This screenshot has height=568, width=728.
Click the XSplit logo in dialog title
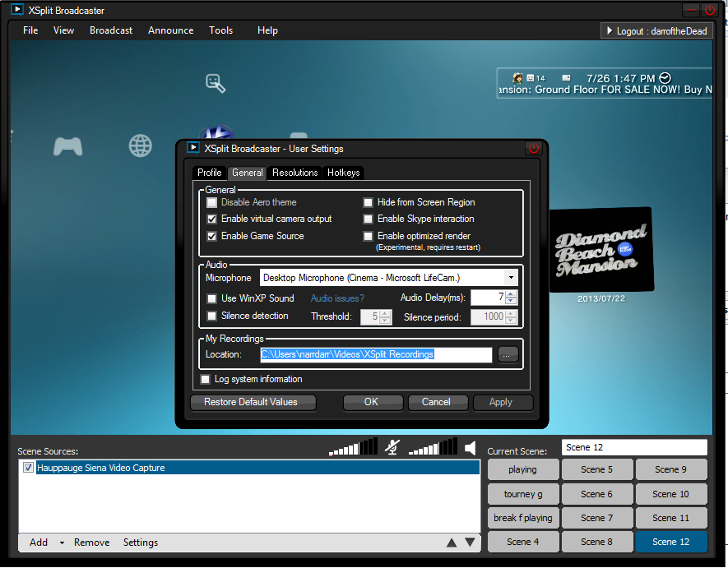(192, 148)
